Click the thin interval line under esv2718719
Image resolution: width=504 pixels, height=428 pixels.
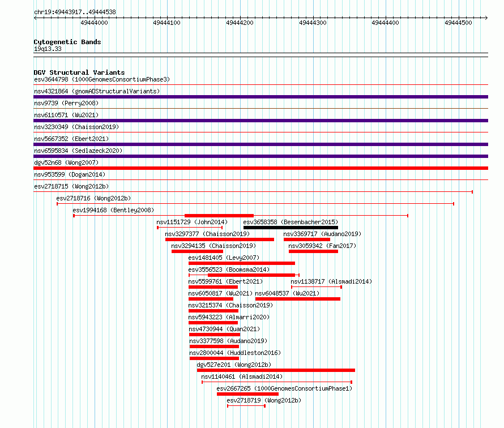tap(246, 406)
